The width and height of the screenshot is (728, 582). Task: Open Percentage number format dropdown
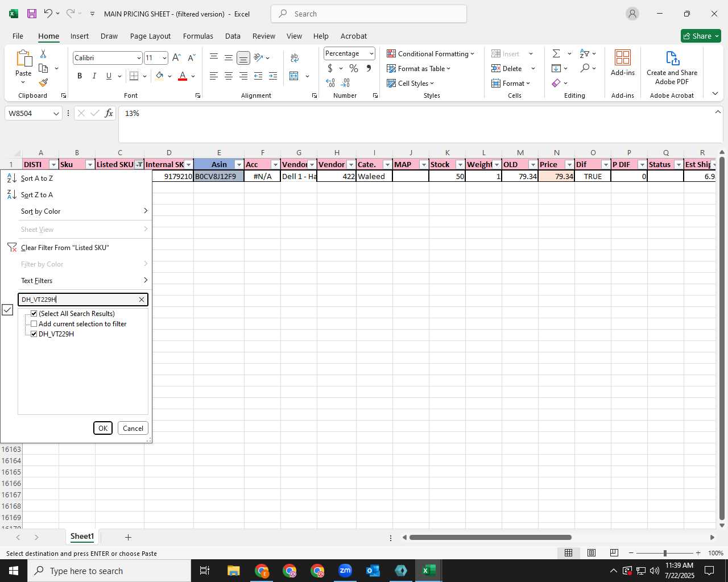[371, 53]
